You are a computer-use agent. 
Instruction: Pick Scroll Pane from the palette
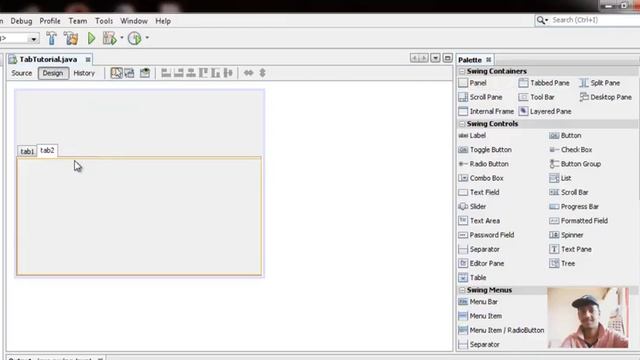click(480, 97)
